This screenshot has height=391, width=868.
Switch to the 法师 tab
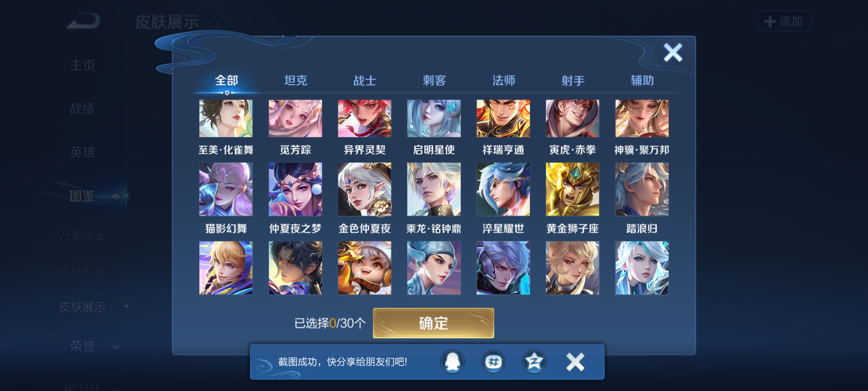[x=503, y=80]
